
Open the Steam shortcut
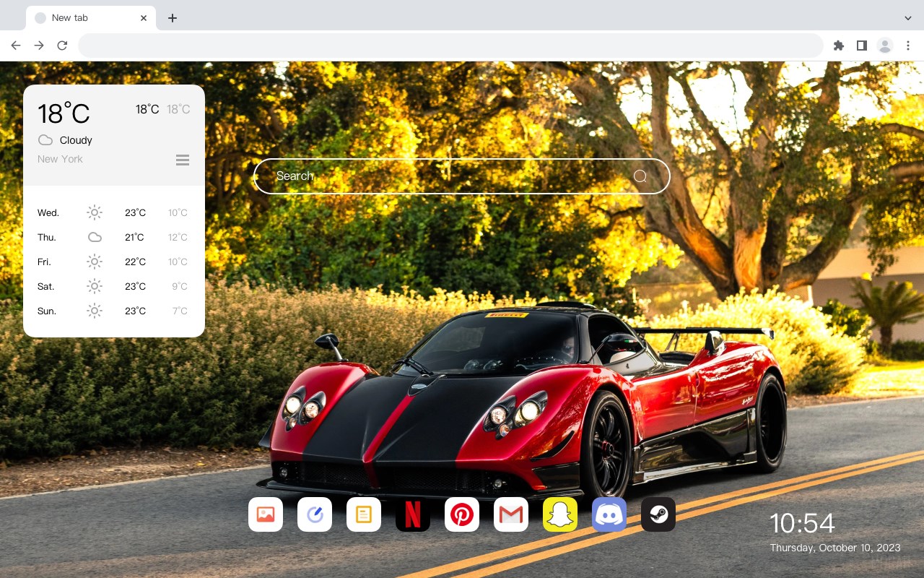(658, 514)
